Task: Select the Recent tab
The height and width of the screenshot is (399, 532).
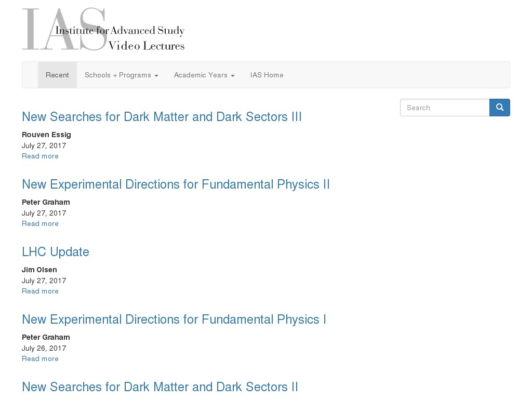Action: [57, 75]
